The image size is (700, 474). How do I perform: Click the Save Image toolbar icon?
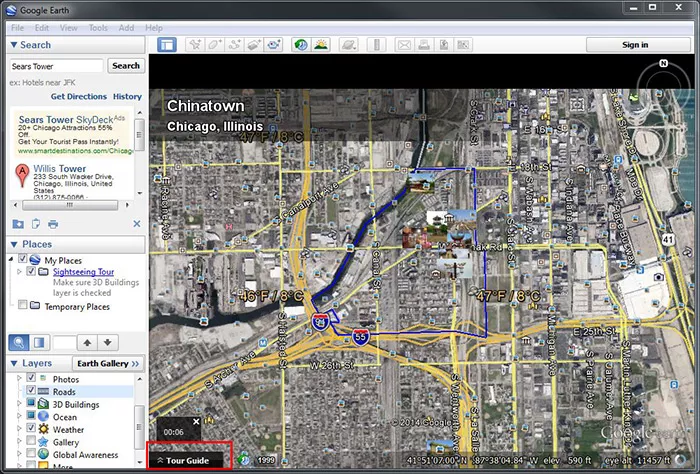(x=444, y=45)
